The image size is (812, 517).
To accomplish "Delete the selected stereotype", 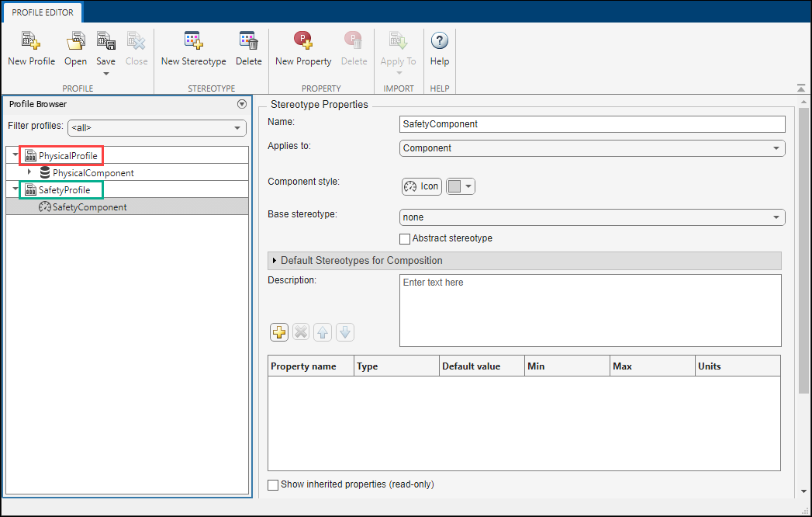I will 248,47.
